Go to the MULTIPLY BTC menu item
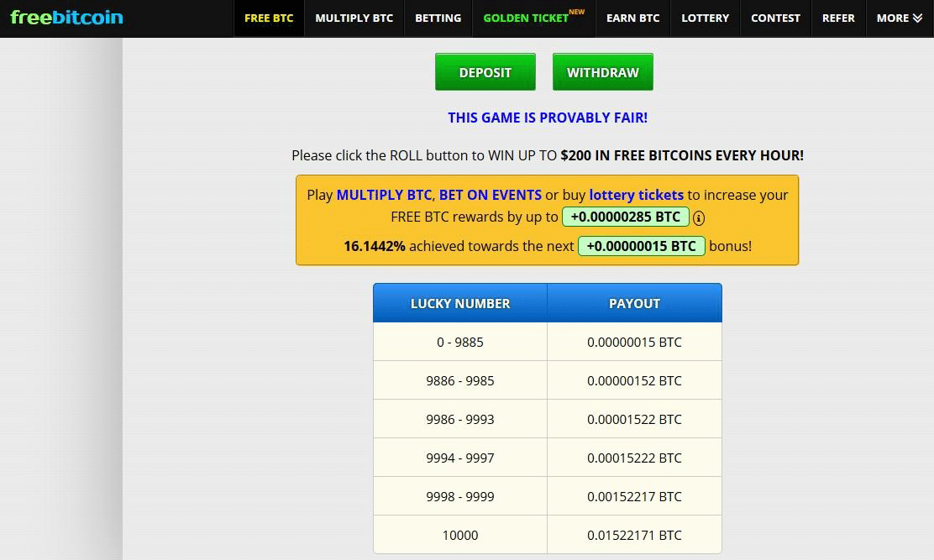Viewport: 934px width, 560px height. coord(354,18)
